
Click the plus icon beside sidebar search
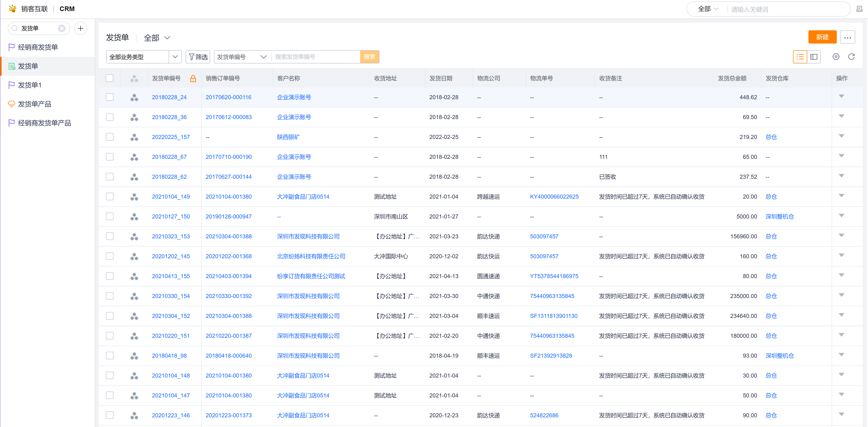[x=81, y=28]
